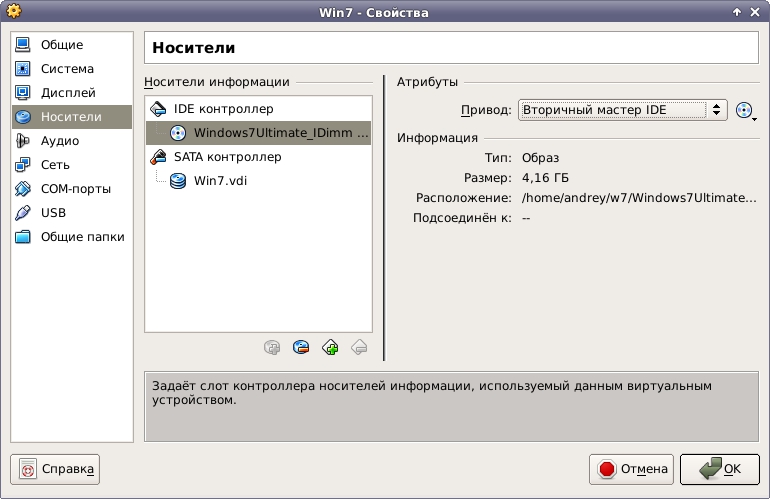Select the IDE контроллер row
The width and height of the screenshot is (770, 499).
coord(258,109)
